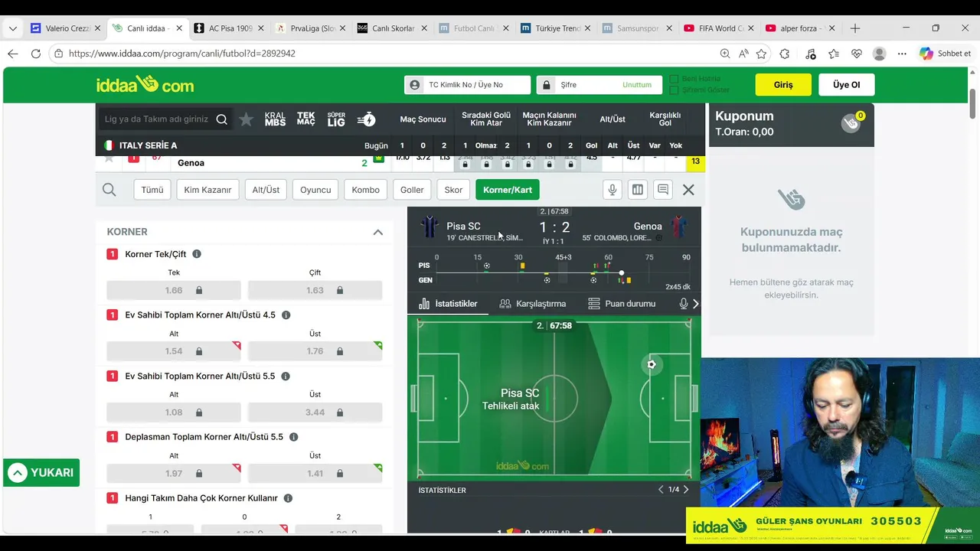Image resolution: width=980 pixels, height=551 pixels.
Task: Click the browser zoom magnifier icon in address bar
Action: 725,54
